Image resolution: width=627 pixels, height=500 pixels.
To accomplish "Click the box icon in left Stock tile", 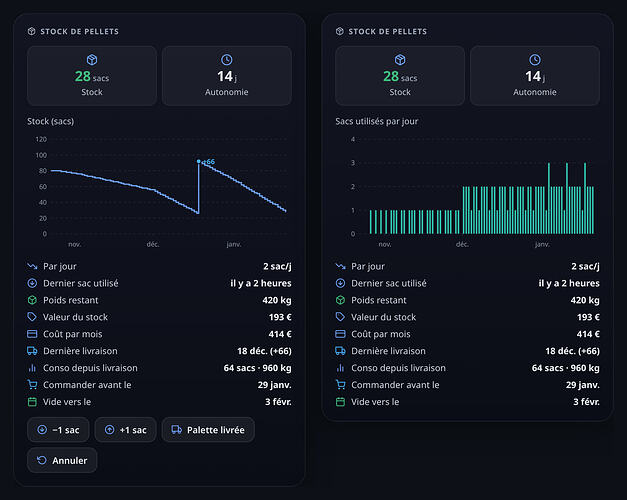I will (x=92, y=60).
